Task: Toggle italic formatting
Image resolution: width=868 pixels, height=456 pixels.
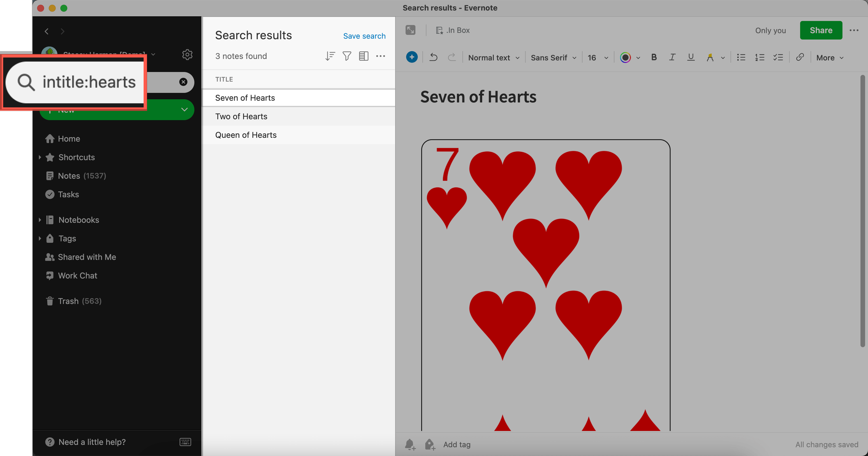Action: 672,57
